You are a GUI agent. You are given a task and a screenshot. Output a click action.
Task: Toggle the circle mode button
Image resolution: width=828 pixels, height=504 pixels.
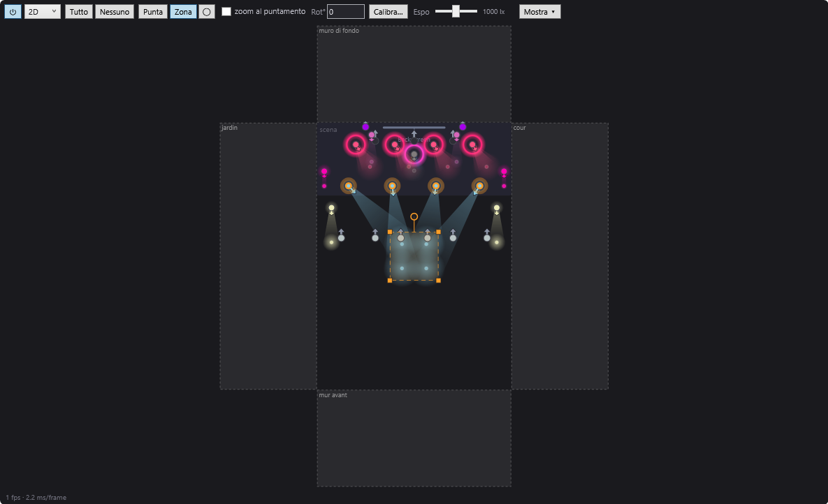click(206, 12)
